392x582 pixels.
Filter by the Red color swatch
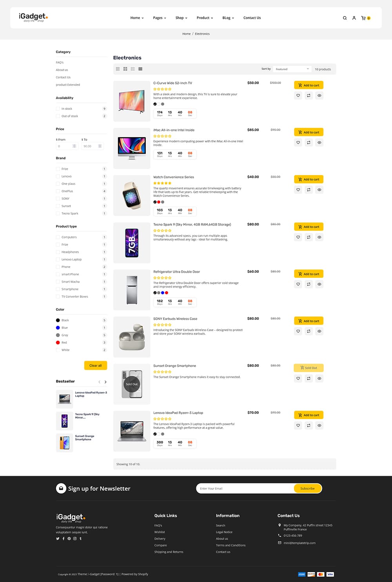pyautogui.click(x=58, y=343)
